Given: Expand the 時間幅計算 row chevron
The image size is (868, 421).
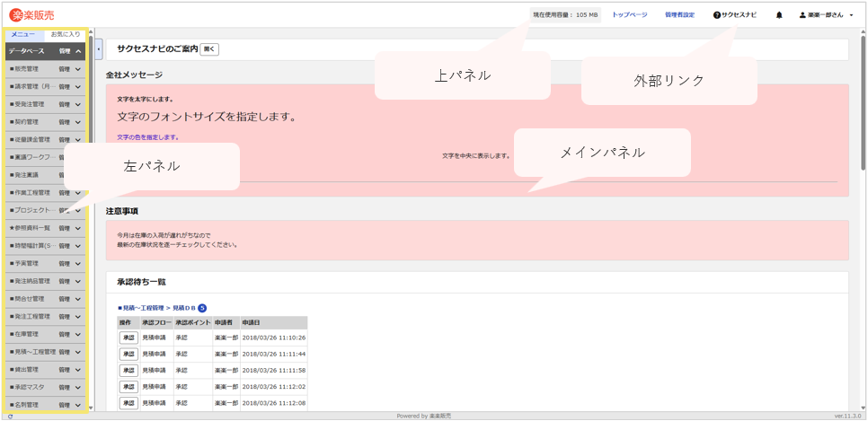Looking at the screenshot, I should tap(77, 246).
